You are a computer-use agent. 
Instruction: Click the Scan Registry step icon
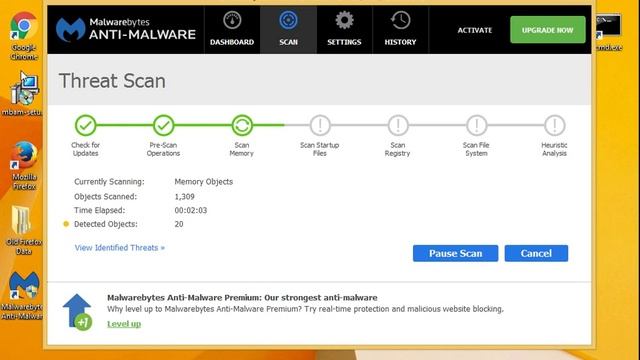tap(398, 125)
